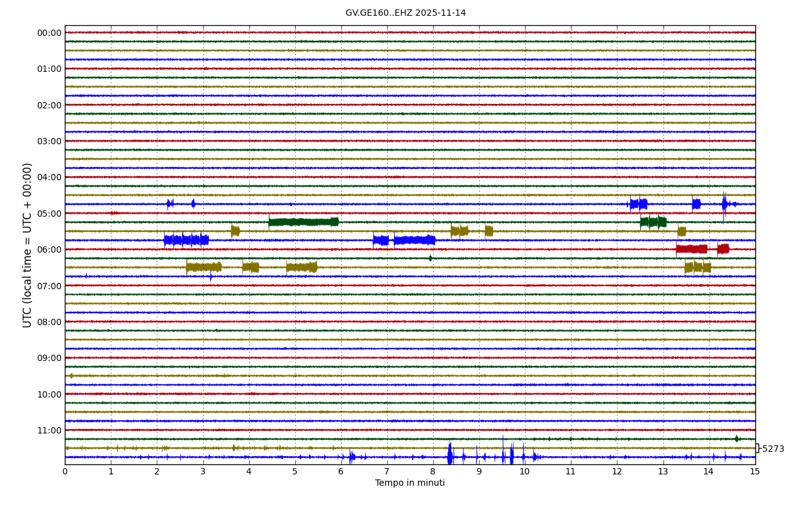Click the 00:00 time label on y-axis
The image size is (812, 516).
[49, 33]
